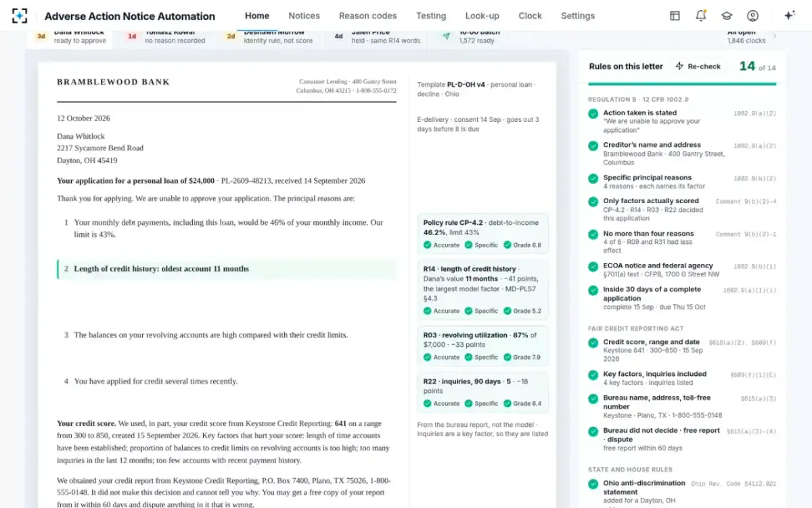812x508 pixels.
Task: Click the green check beside ECOA notice and federal agency
Action: tap(593, 266)
